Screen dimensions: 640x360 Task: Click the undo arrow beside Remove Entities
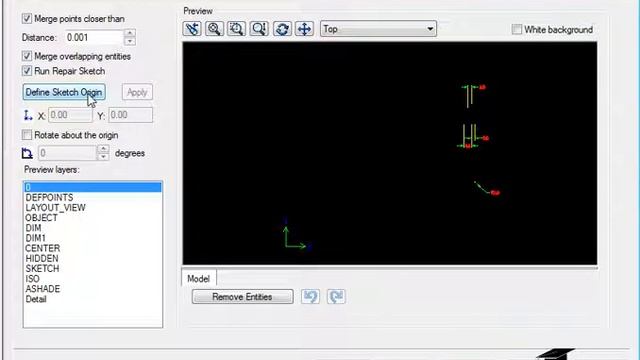310,296
